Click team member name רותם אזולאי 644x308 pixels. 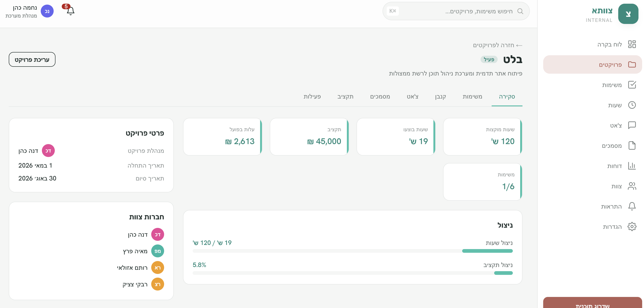click(132, 268)
